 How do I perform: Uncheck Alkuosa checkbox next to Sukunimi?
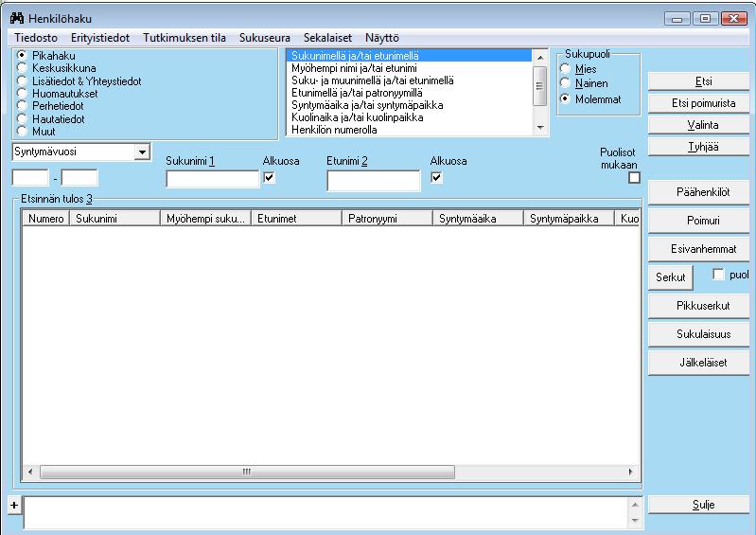(x=269, y=177)
